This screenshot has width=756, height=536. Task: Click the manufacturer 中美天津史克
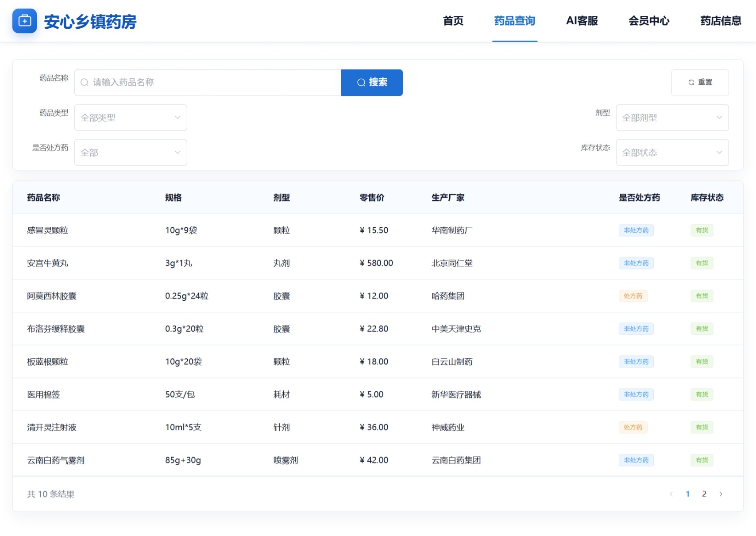456,329
